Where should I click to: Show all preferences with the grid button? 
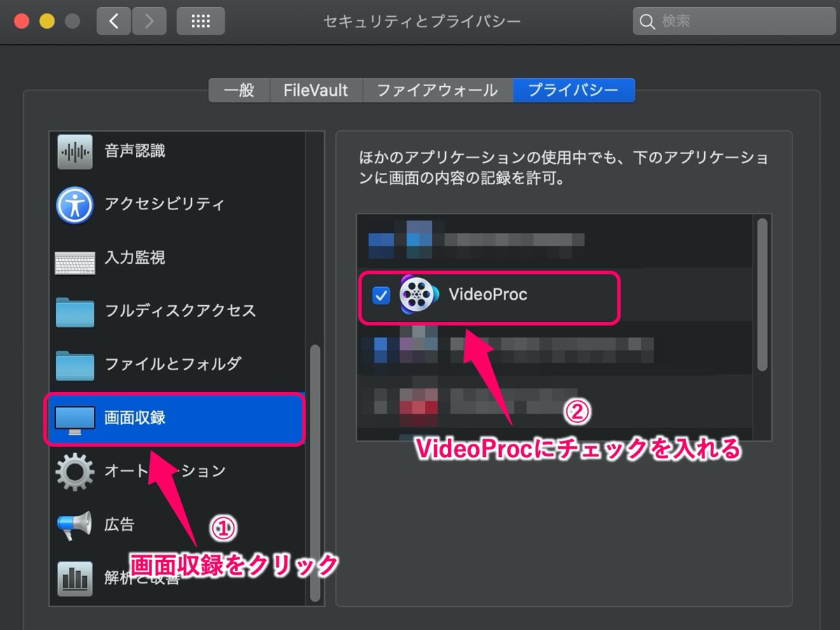(x=201, y=22)
